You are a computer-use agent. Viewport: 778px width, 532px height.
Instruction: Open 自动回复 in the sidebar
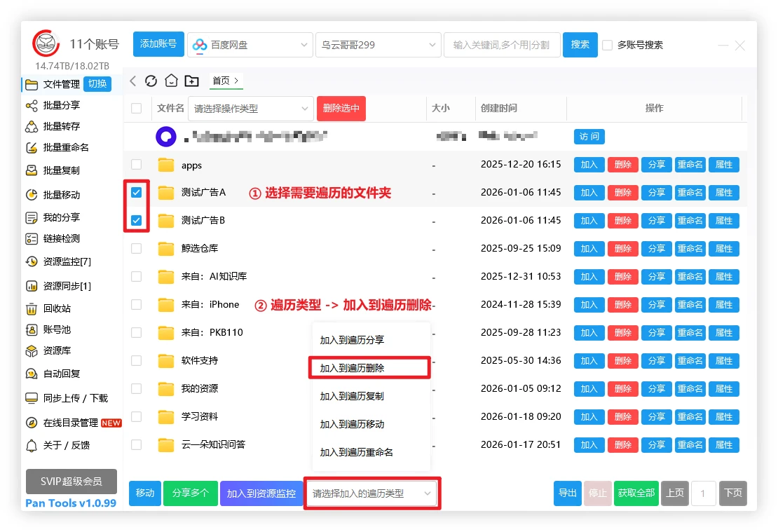61,374
